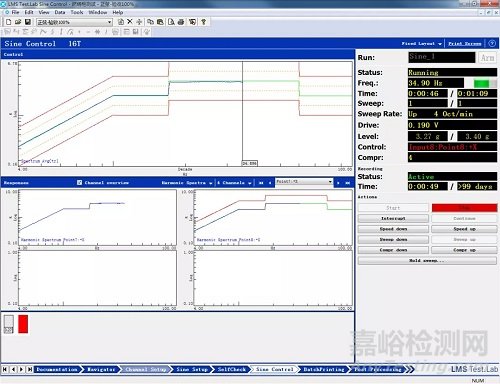Click the help circle icon beside Print Screen
500x384 pixels.
(492, 44)
